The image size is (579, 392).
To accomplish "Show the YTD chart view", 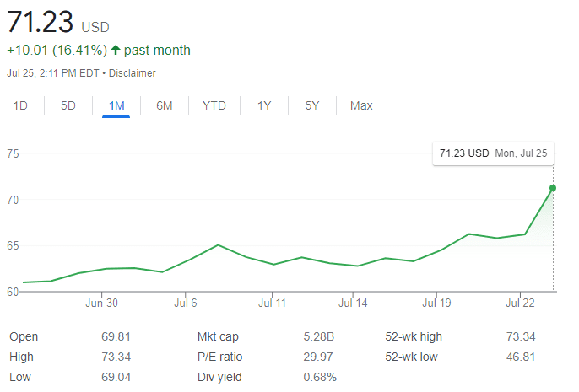I will [214, 105].
